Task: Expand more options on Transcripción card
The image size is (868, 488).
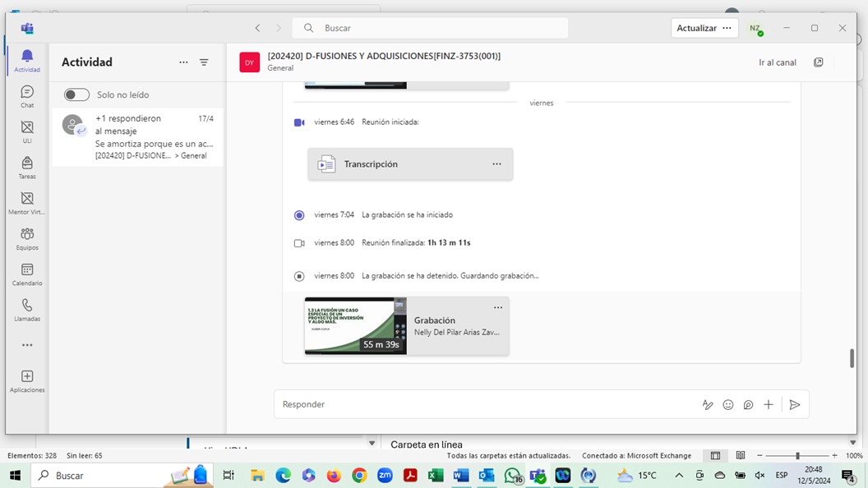Action: 496,164
